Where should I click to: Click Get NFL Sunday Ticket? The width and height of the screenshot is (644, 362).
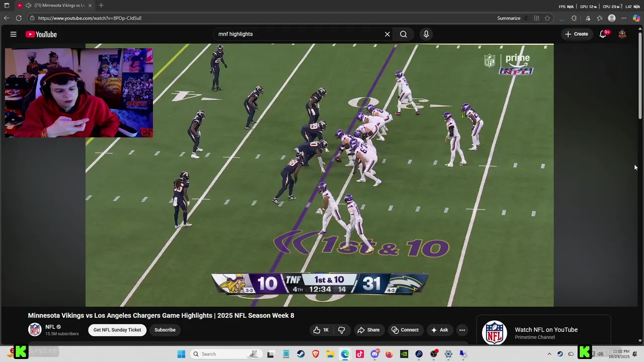pos(117,330)
